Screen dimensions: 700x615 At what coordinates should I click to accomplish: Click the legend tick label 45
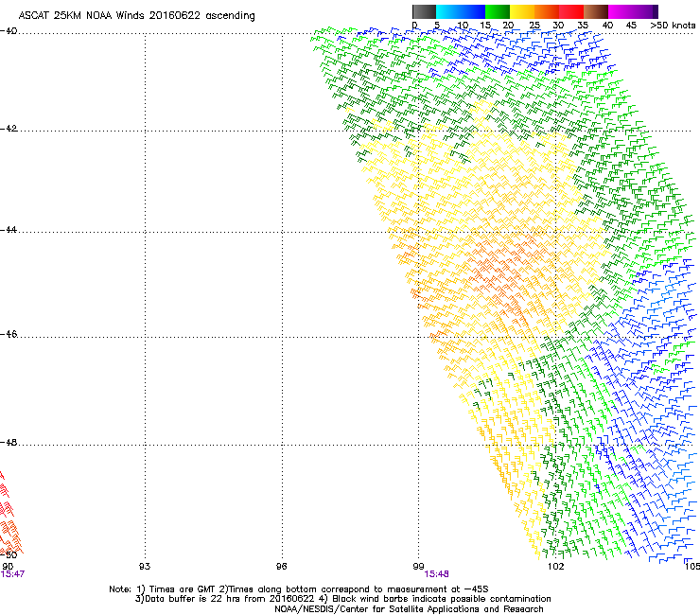[631, 26]
